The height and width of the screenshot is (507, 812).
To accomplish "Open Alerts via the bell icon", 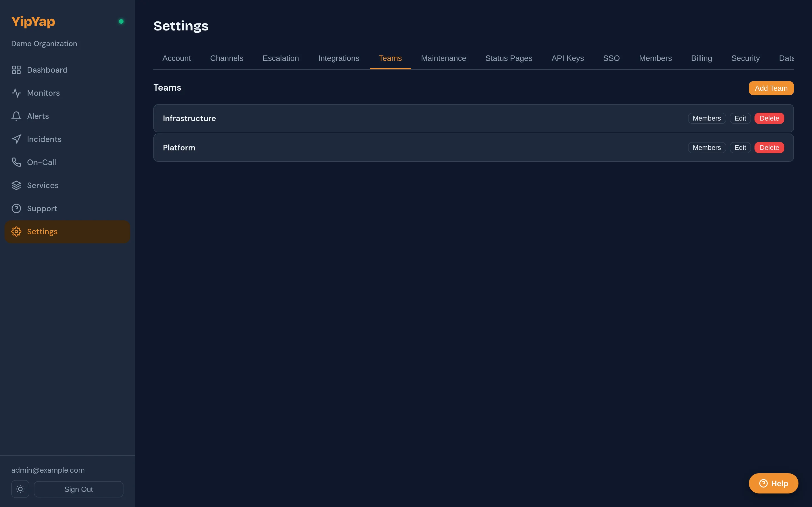I will point(16,116).
